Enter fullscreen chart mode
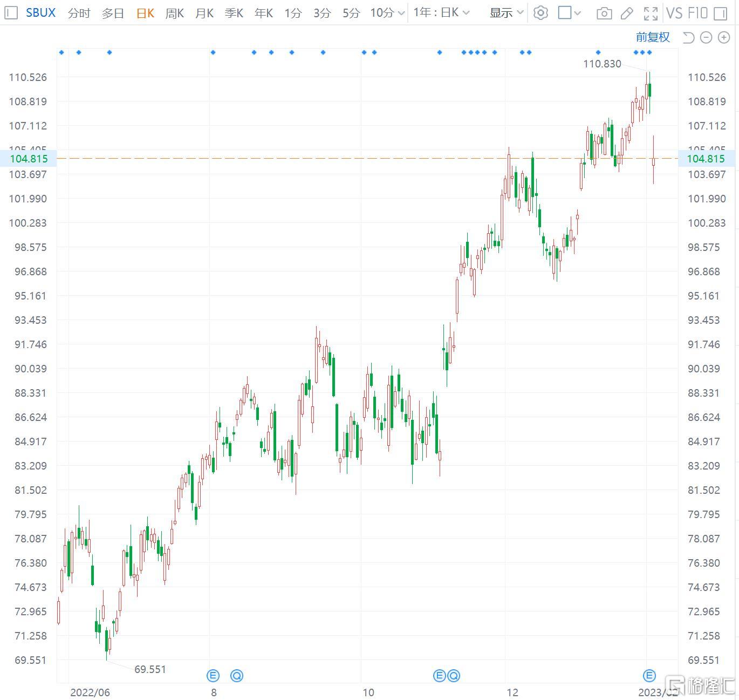This screenshot has width=739, height=700. tap(651, 13)
